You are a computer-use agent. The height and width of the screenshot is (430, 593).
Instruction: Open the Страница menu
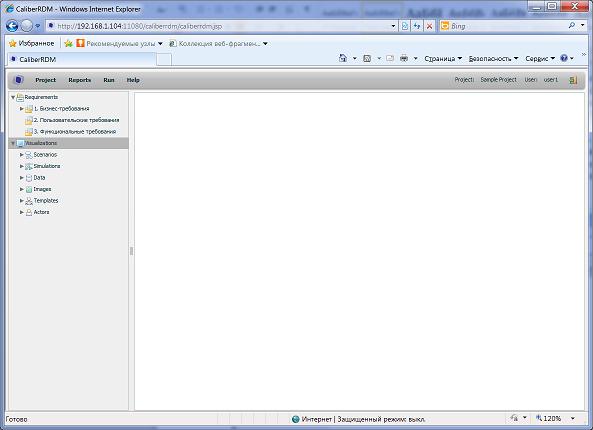(443, 59)
